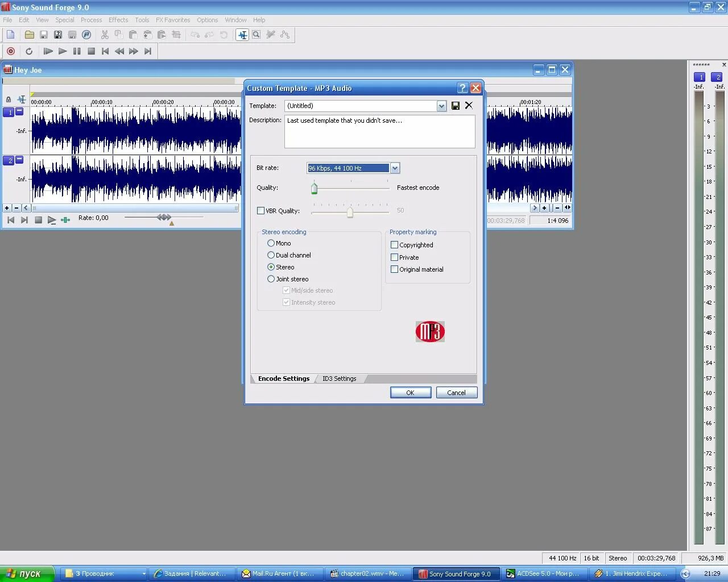Click Go to End transport button
728x582 pixels.
148,51
